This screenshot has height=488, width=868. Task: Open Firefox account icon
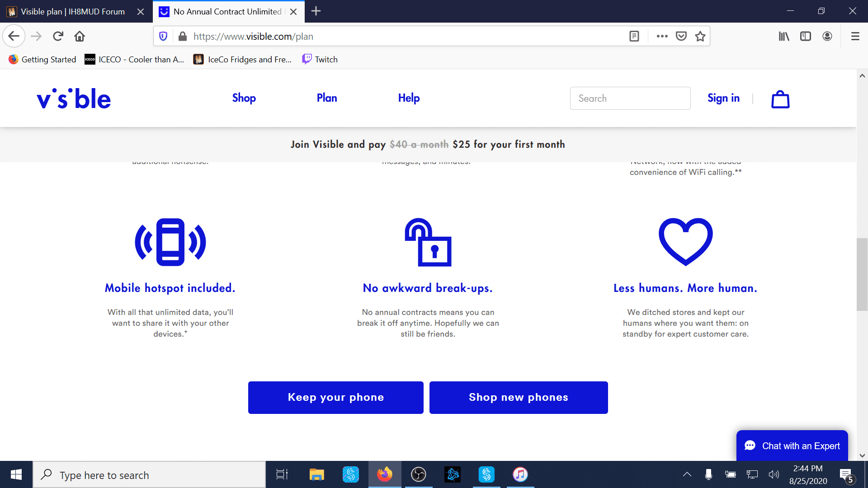827,36
